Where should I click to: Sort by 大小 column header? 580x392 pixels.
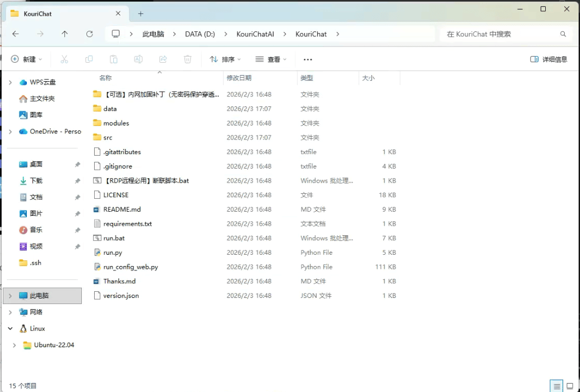(x=368, y=78)
